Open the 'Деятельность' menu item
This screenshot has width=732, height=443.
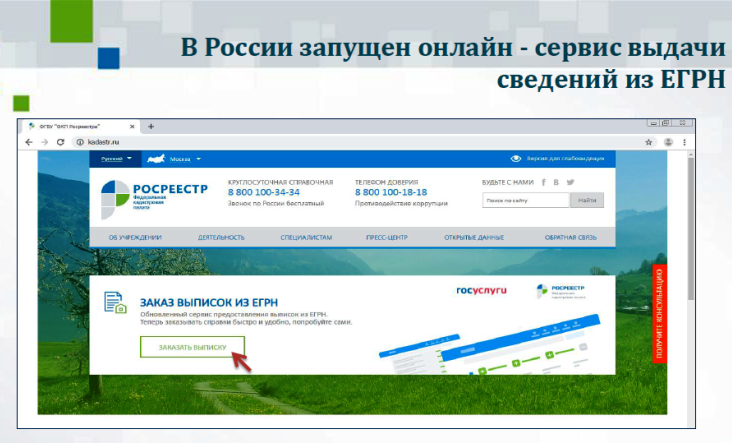pos(221,237)
